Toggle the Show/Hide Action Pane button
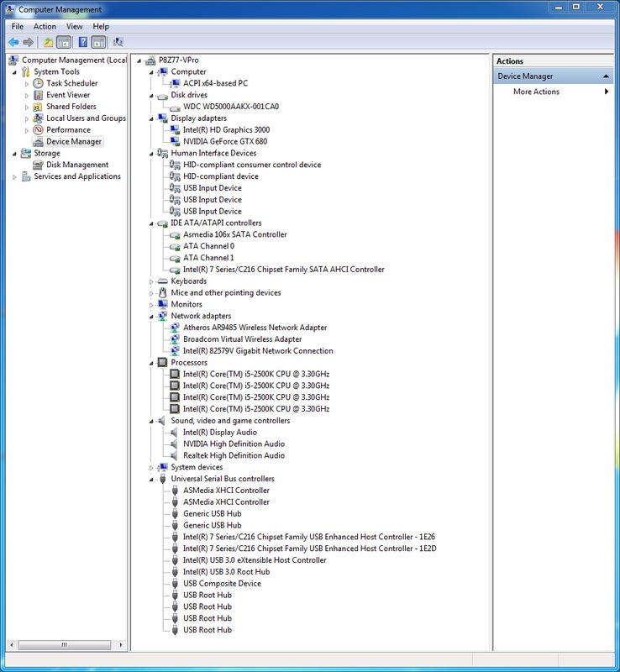 (99, 42)
